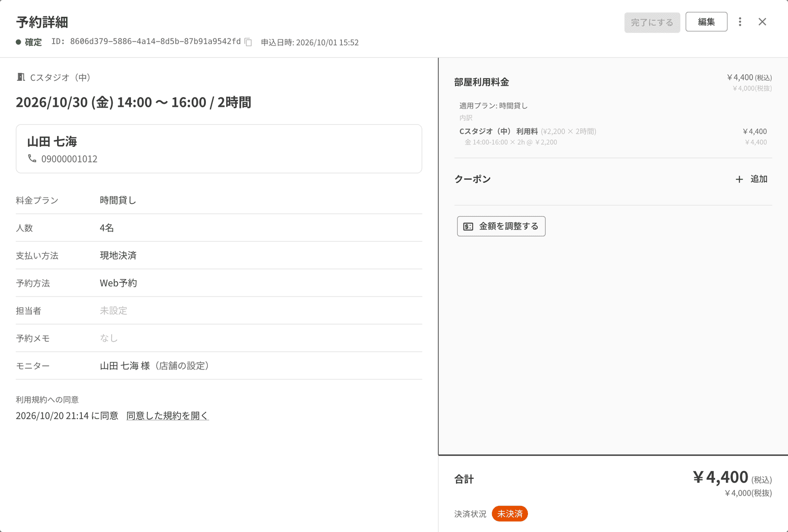Close the reservation detail dialog
The image size is (788, 532).
[762, 22]
